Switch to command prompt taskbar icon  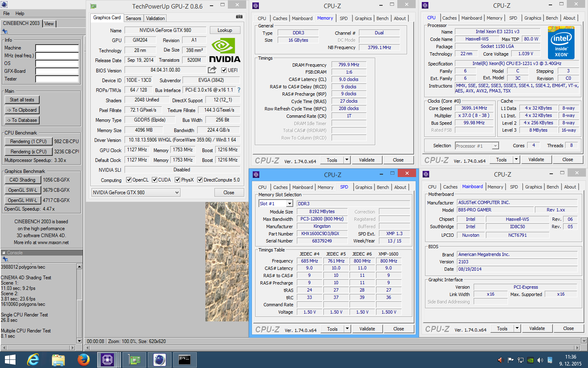point(185,360)
